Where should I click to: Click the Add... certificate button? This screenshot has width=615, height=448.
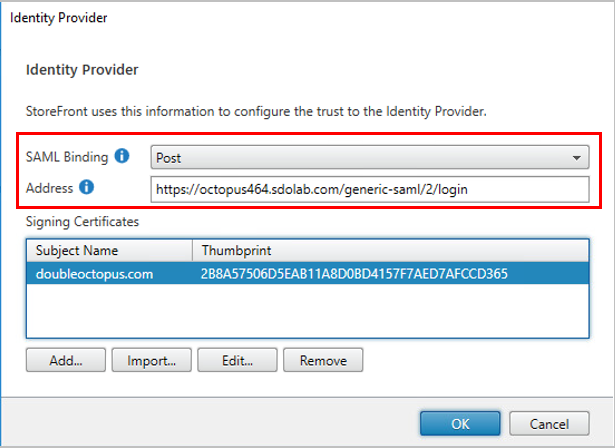pos(66,360)
